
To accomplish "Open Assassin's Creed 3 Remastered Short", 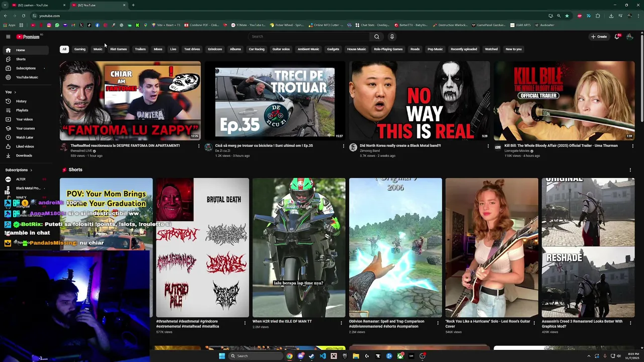I will [x=588, y=248].
